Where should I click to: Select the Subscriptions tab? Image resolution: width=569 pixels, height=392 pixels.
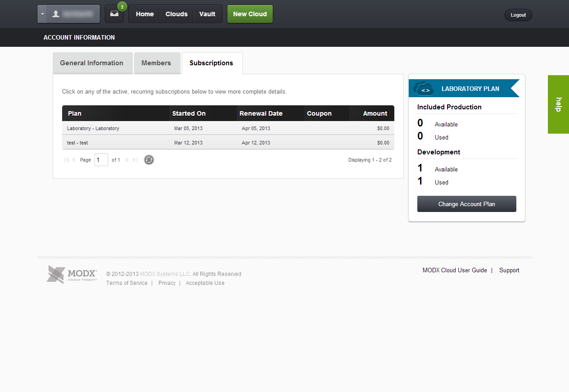coord(212,63)
